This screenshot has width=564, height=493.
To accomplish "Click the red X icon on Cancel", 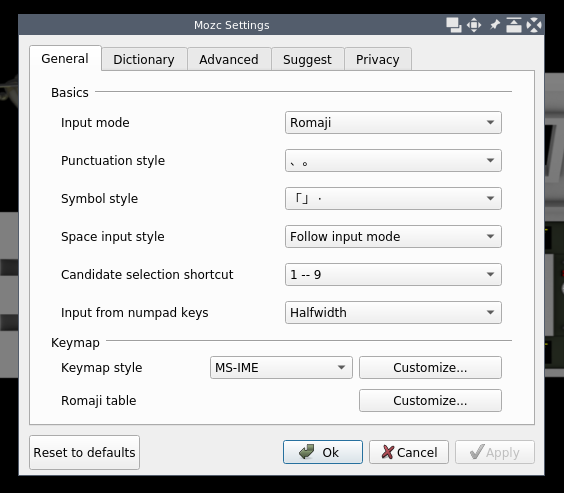I will 388,452.
